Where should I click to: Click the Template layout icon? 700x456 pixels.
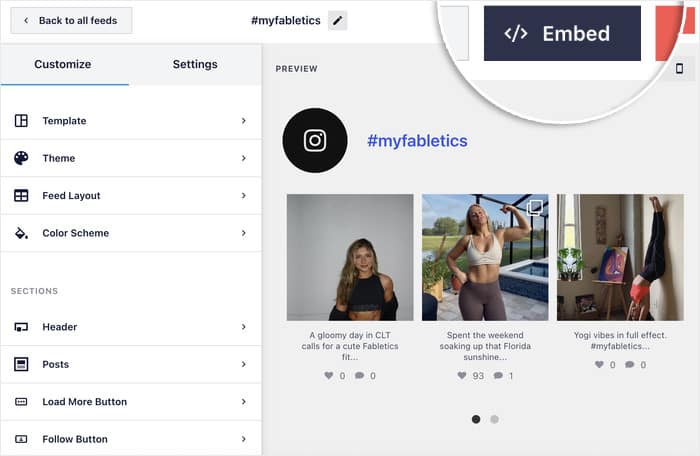pos(21,121)
